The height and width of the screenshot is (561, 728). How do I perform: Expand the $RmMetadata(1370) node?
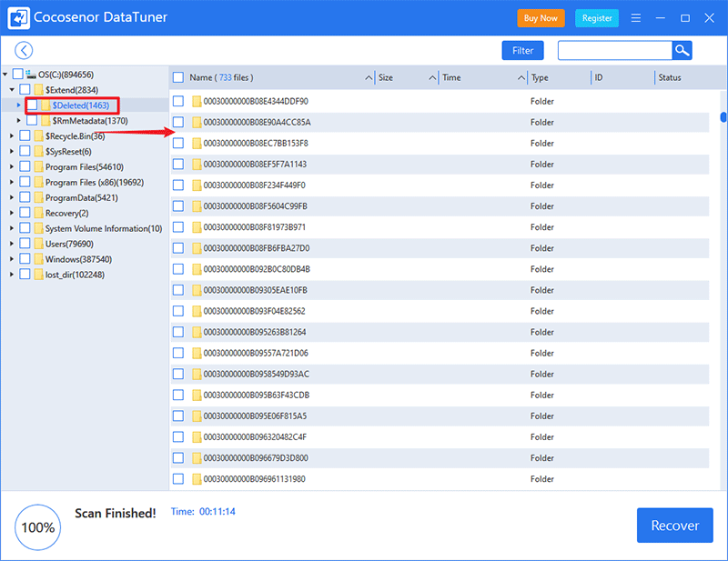pos(18,121)
